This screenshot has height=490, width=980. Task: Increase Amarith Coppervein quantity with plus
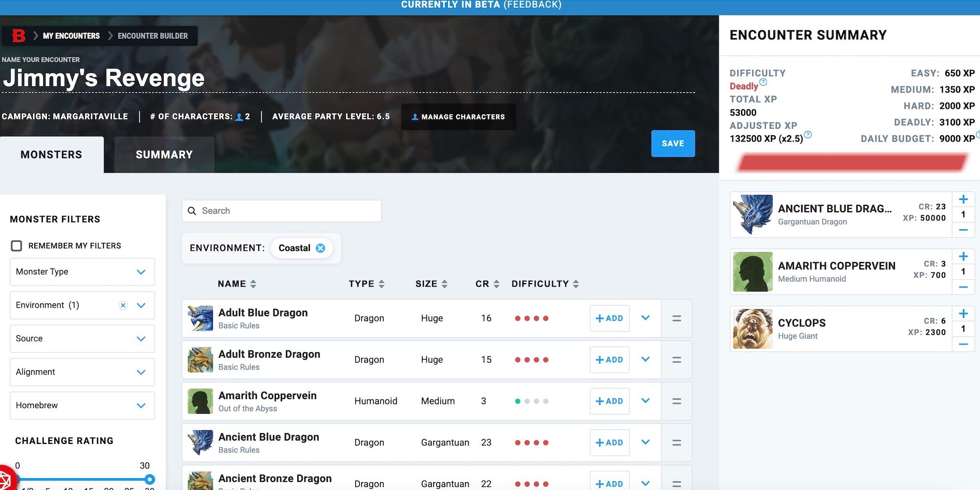(963, 257)
